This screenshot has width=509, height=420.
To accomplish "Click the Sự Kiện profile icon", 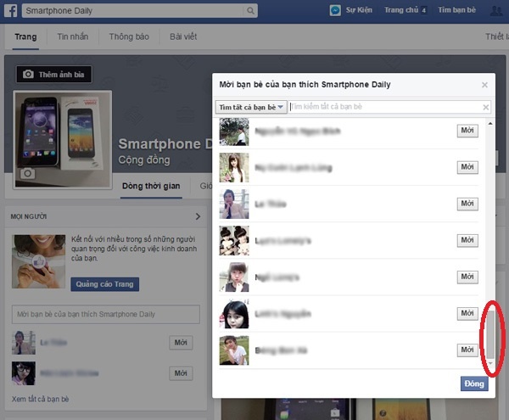I will click(x=336, y=11).
